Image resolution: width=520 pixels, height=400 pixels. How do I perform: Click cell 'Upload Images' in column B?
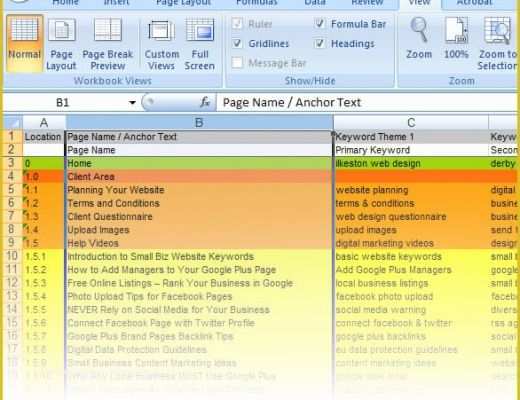coord(199,230)
